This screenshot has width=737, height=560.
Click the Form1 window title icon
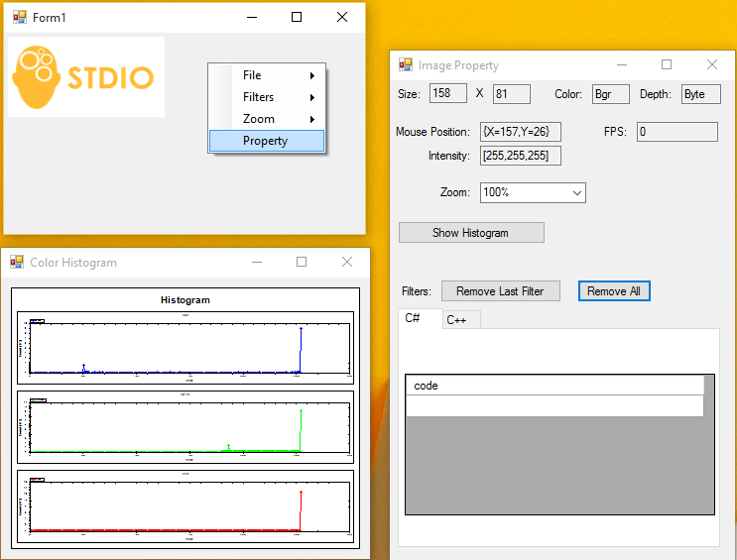click(19, 18)
